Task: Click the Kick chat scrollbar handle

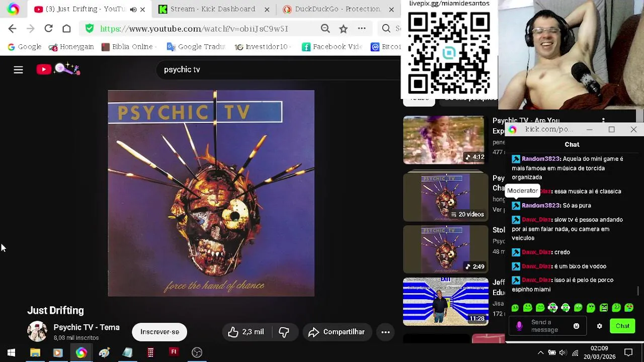Action: click(x=638, y=291)
